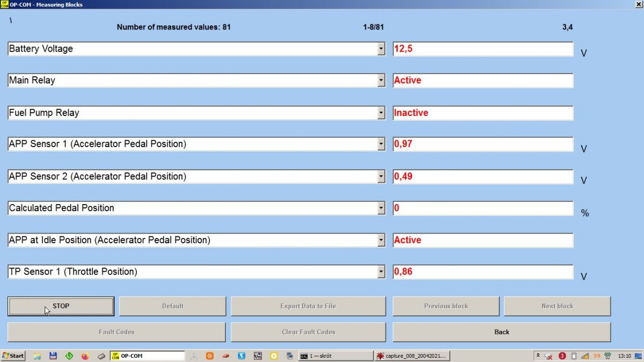Open the file explorer quick launch icon
The image size is (644, 362).
[38, 356]
